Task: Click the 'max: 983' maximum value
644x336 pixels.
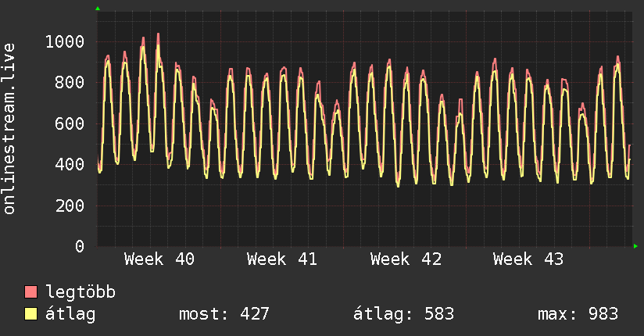Action: pos(578,314)
